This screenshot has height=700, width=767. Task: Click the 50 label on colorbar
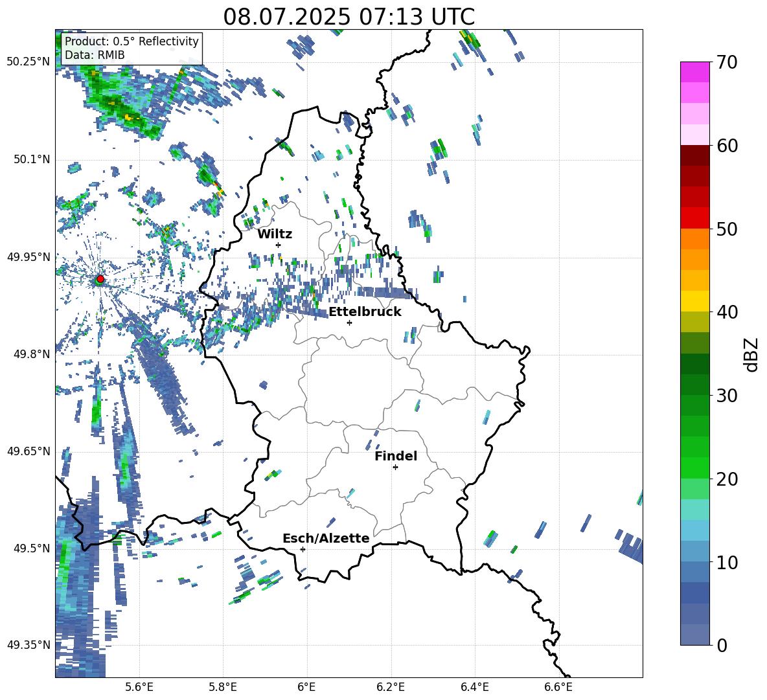(727, 229)
